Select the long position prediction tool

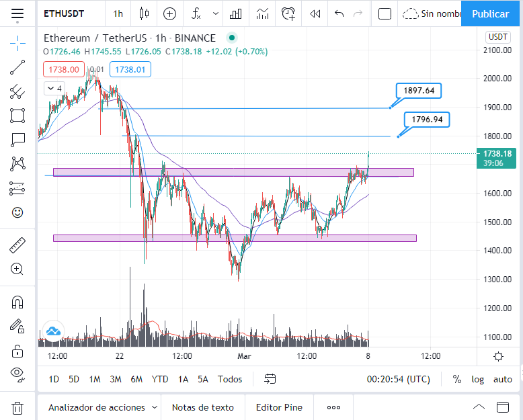coord(17,188)
